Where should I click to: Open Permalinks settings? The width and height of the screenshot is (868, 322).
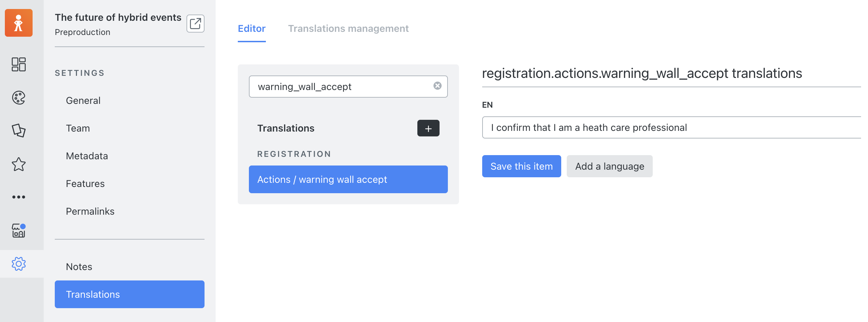click(90, 211)
